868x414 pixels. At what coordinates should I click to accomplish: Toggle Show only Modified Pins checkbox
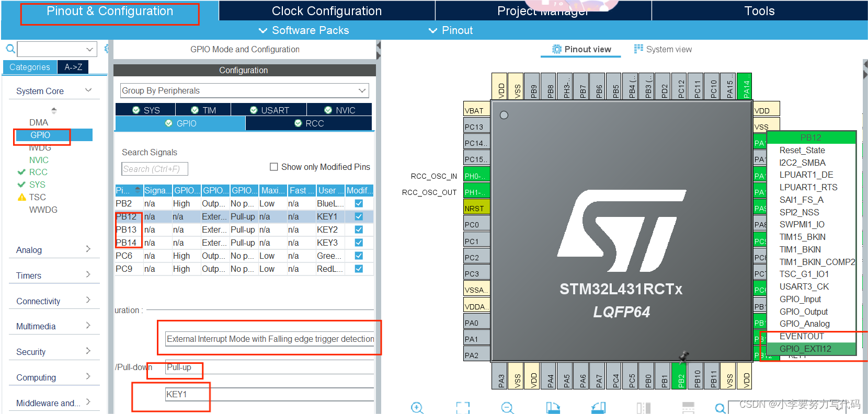273,167
